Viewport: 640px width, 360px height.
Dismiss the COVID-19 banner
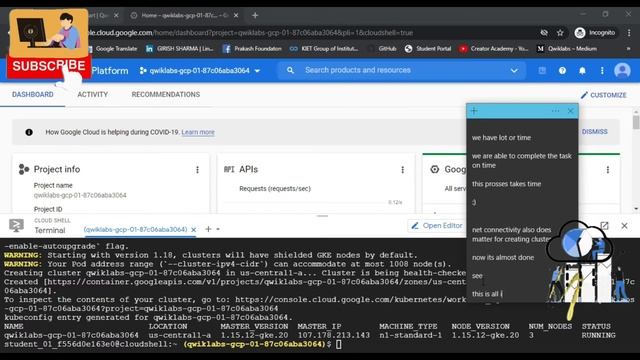tap(595, 132)
